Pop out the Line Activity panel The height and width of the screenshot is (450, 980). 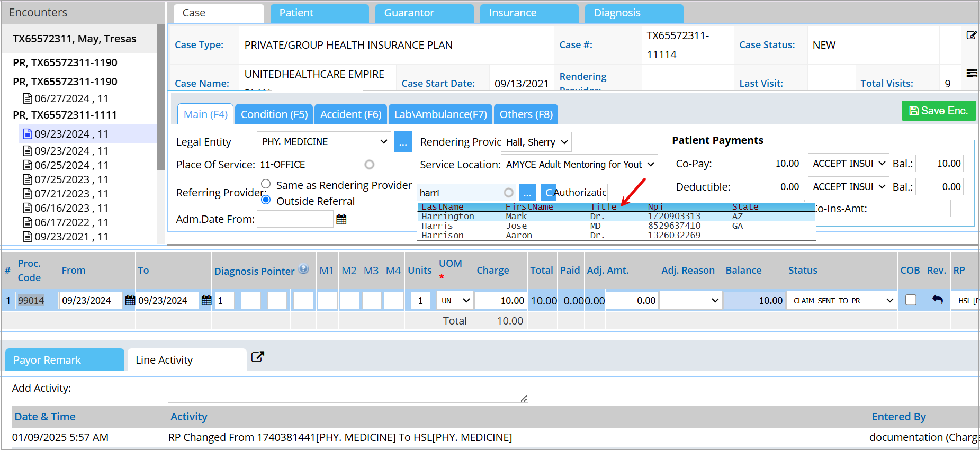pos(257,357)
